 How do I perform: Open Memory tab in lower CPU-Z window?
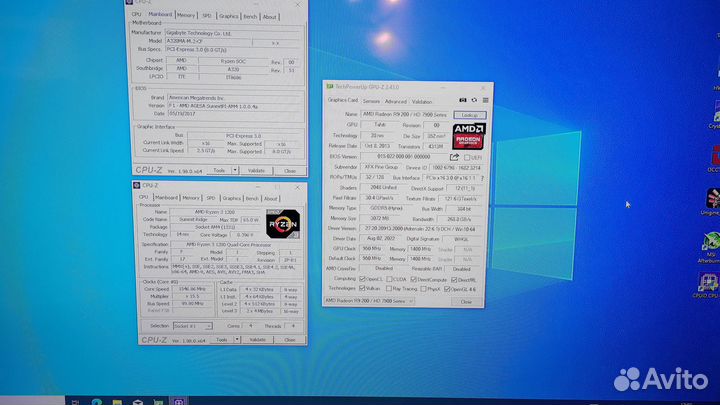pos(191,198)
